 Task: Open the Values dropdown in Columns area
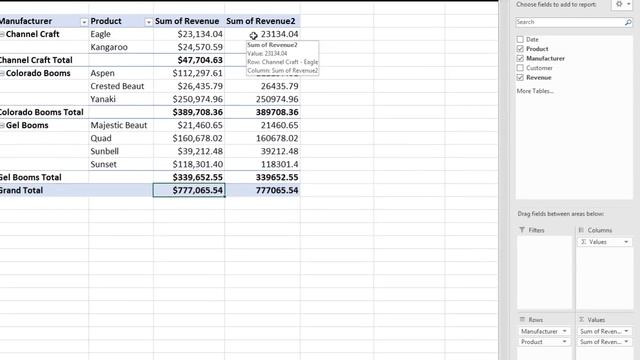pyautogui.click(x=626, y=242)
